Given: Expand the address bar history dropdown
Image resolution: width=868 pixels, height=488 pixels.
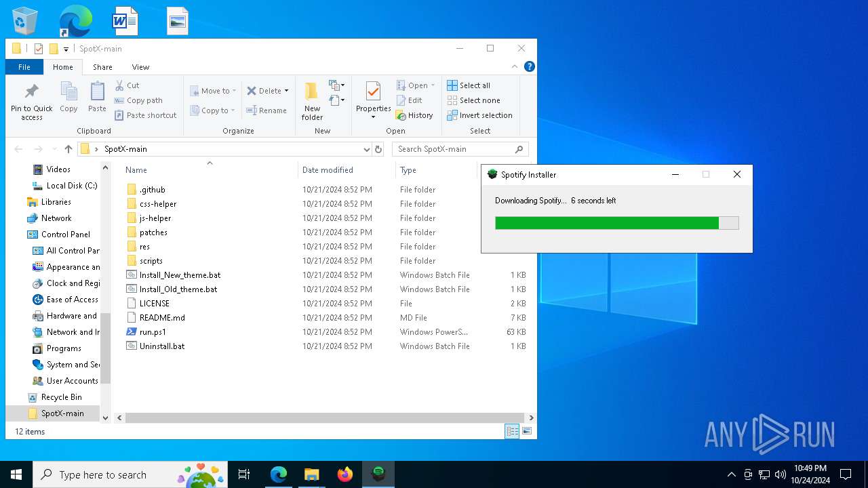Looking at the screenshot, I should [367, 149].
